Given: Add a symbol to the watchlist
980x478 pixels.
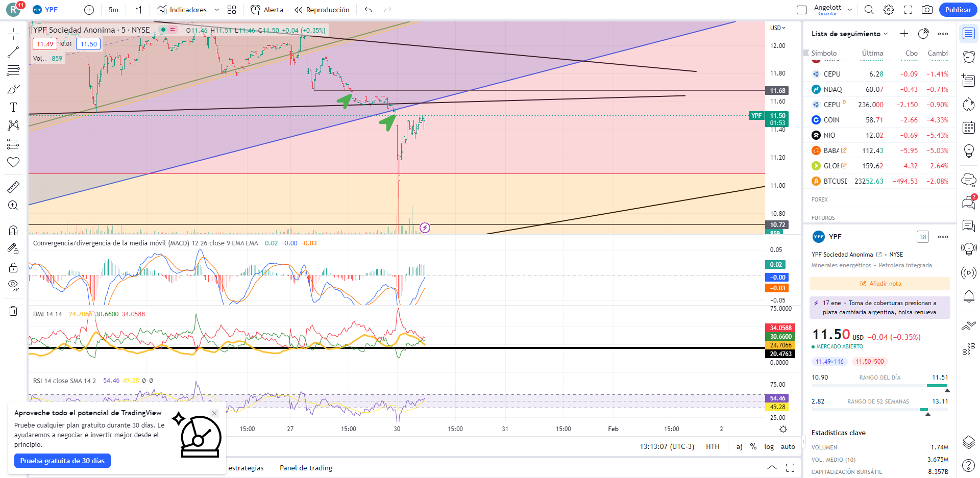Looking at the screenshot, I should tap(904, 34).
